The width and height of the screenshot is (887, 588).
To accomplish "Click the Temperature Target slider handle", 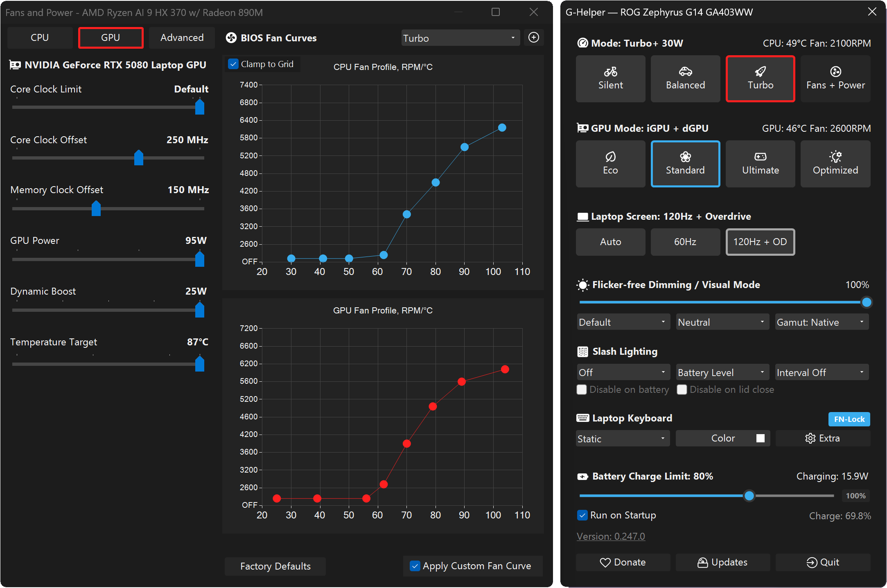I will click(200, 364).
